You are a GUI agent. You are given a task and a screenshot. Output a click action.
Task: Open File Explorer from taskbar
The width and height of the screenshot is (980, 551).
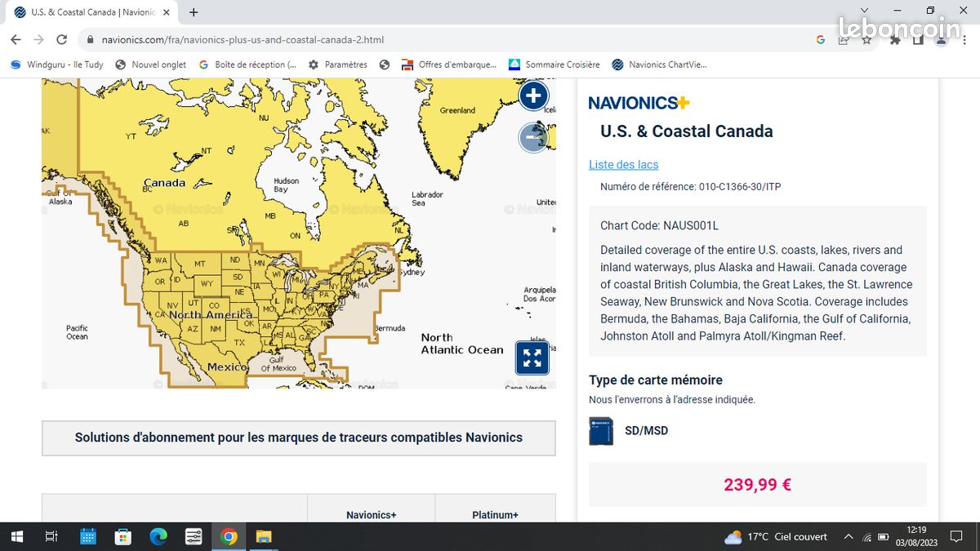(264, 536)
